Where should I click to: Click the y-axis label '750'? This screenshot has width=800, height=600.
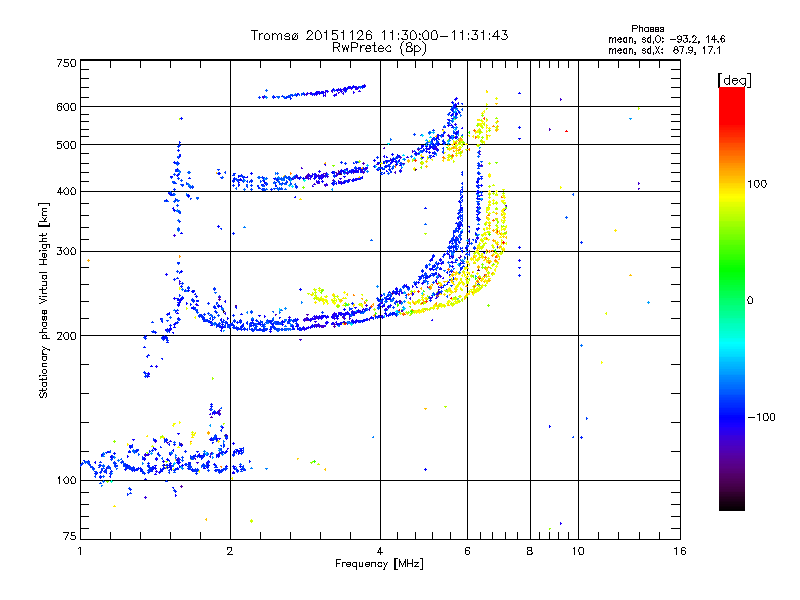[67, 63]
